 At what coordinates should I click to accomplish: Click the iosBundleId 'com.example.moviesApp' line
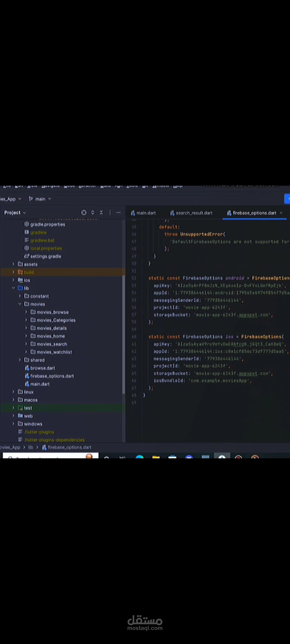tap(202, 380)
